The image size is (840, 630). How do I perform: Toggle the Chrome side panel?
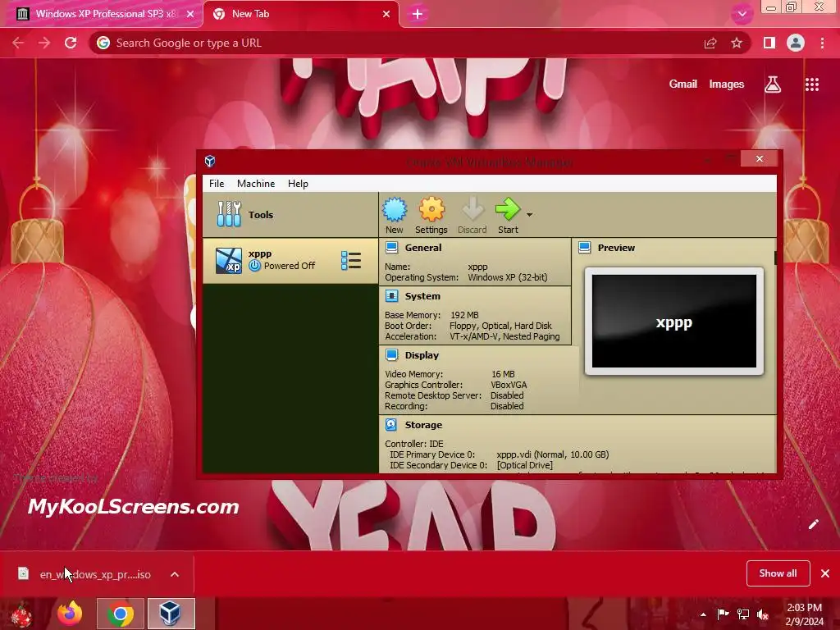[x=769, y=43]
